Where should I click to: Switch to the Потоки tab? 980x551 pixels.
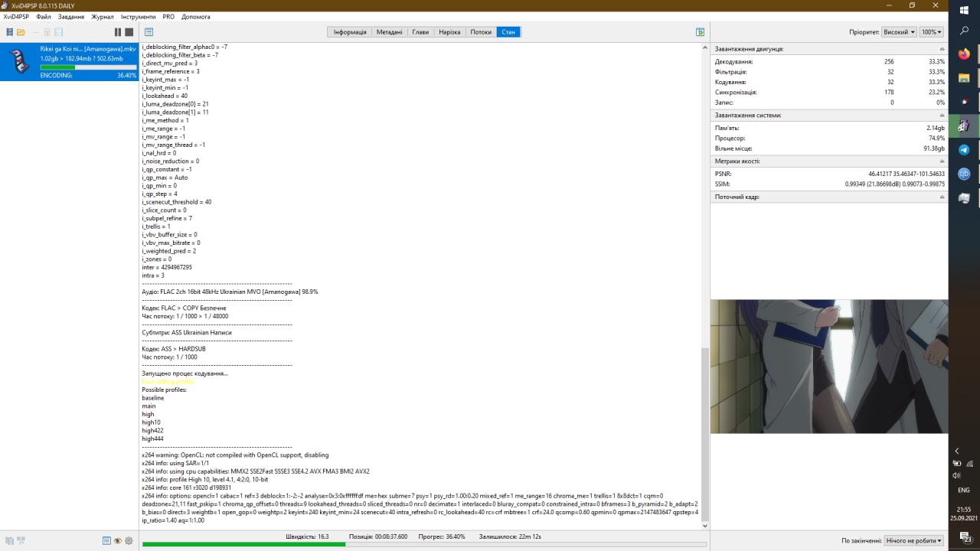pos(481,32)
